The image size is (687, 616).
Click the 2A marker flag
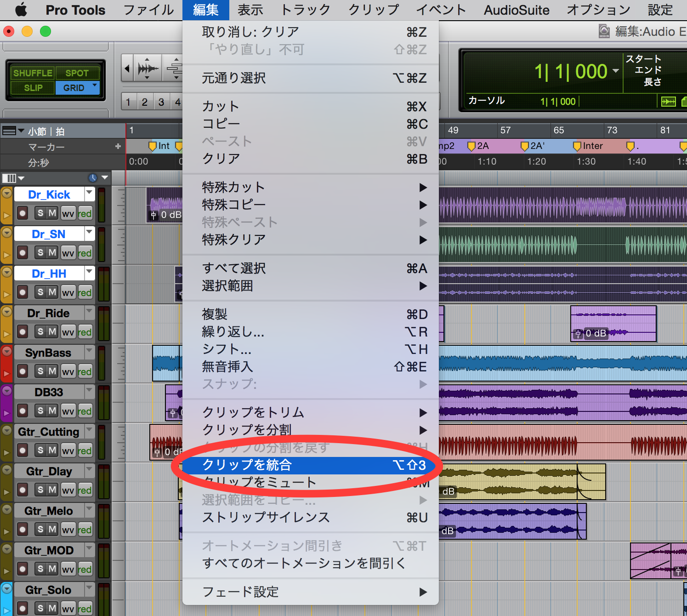[x=471, y=146]
